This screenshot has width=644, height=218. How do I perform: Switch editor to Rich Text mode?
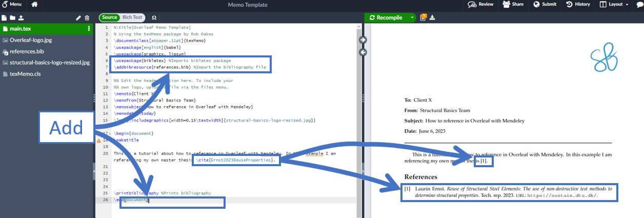click(x=132, y=17)
